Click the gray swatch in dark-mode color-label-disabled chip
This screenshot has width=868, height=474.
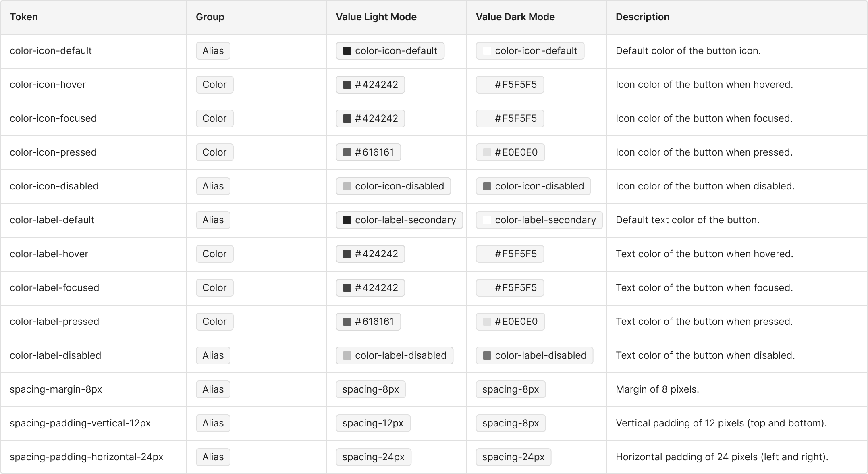487,355
